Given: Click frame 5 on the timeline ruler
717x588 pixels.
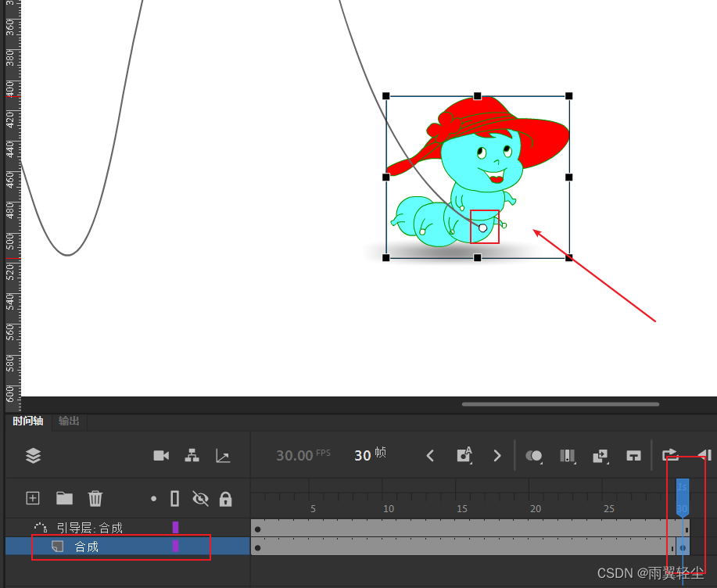Looking at the screenshot, I should pyautogui.click(x=313, y=508).
